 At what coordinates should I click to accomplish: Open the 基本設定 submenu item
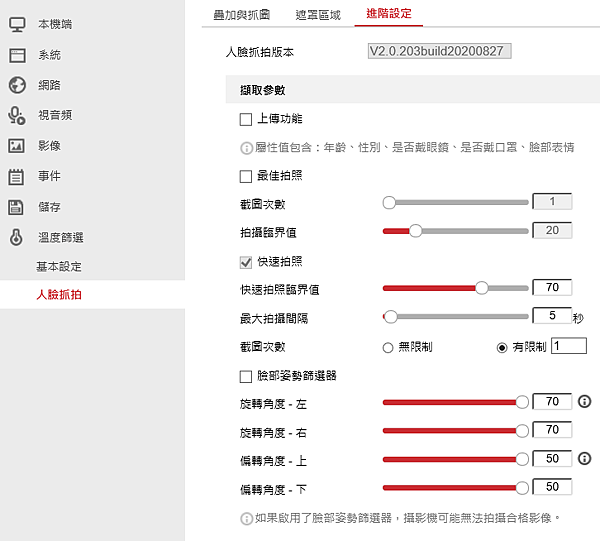click(x=59, y=266)
